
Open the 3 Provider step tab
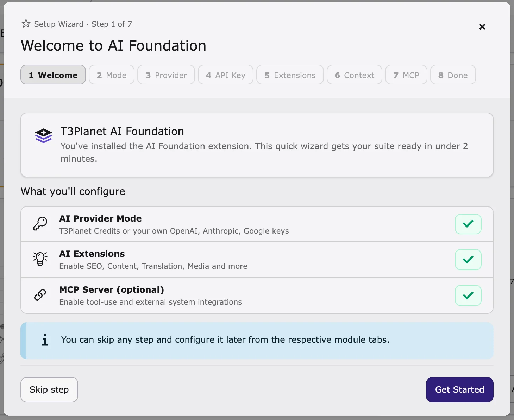coord(166,75)
